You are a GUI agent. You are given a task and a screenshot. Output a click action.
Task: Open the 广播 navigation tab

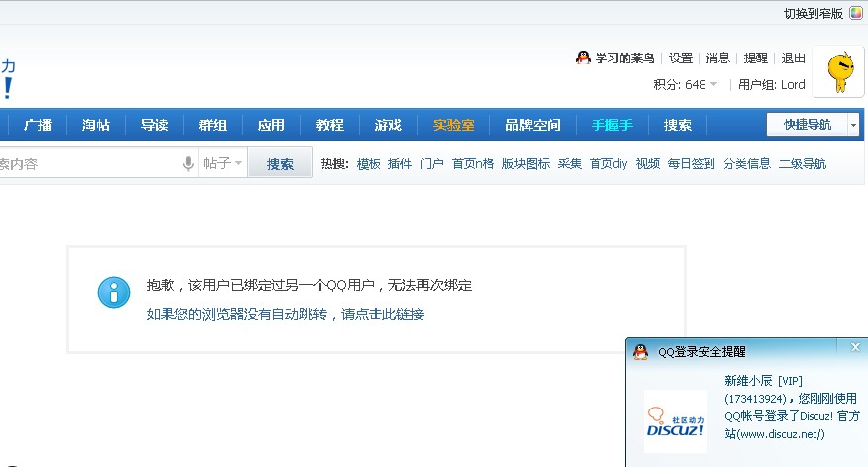coord(38,125)
